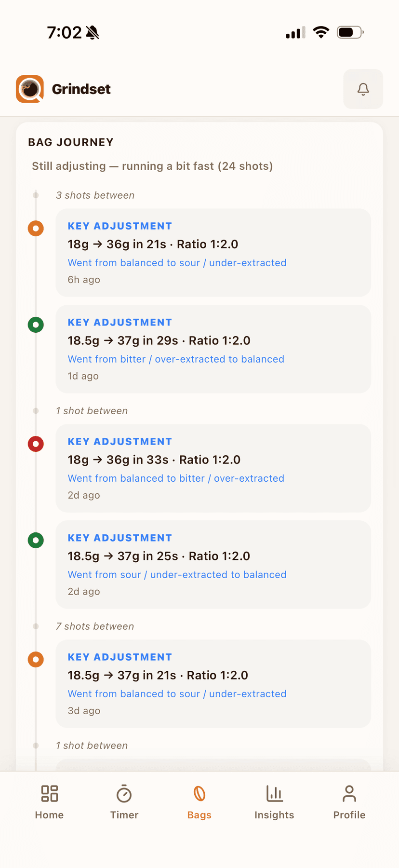Image resolution: width=399 pixels, height=868 pixels.
Task: Open the Profile person icon
Action: point(349,793)
